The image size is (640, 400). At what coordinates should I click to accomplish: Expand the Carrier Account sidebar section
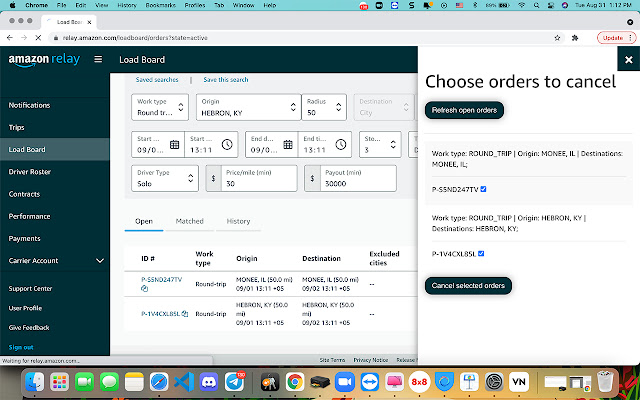(55, 260)
